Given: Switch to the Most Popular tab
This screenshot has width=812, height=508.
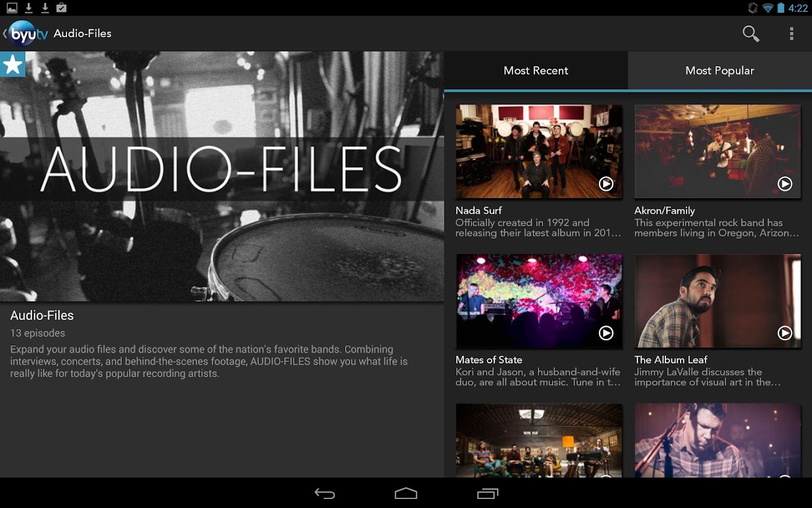Looking at the screenshot, I should 720,71.
